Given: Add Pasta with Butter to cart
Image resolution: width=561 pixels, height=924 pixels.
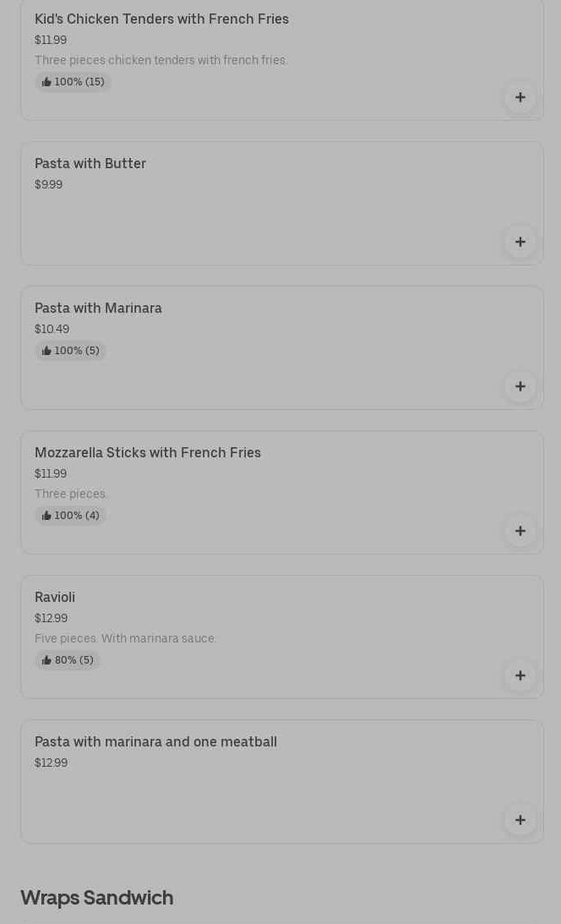Looking at the screenshot, I should pyautogui.click(x=520, y=242).
